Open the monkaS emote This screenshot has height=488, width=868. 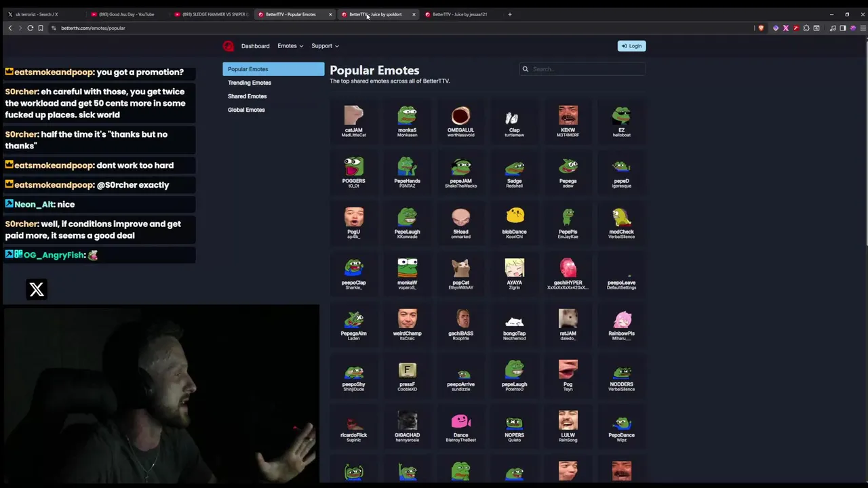(407, 121)
